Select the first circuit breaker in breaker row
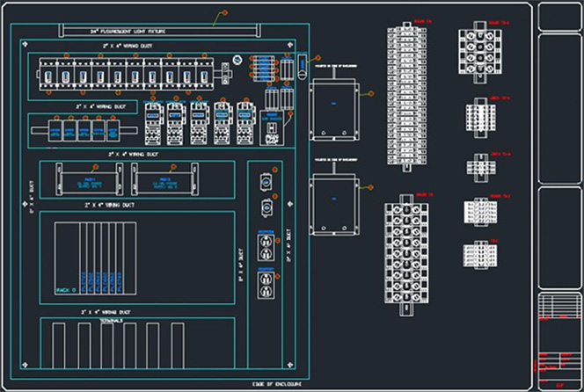The width and height of the screenshot is (584, 392). pos(47,74)
